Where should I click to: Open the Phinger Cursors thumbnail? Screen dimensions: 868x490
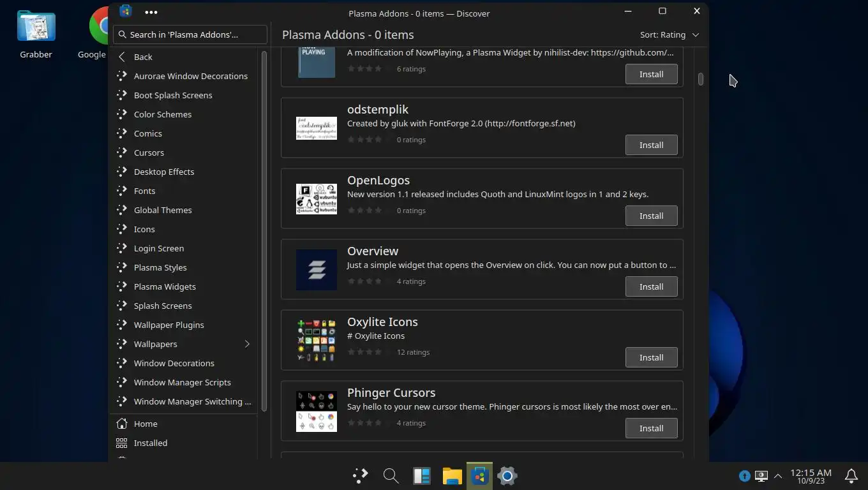click(x=317, y=412)
